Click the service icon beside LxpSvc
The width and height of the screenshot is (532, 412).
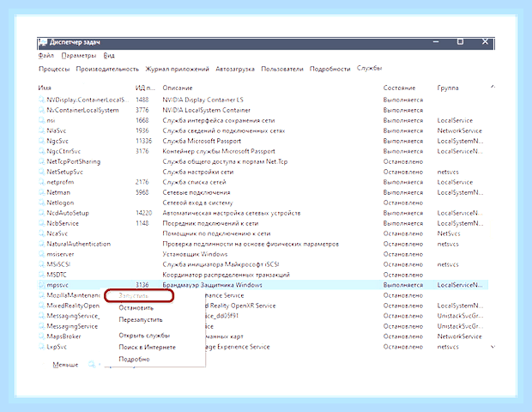tap(41, 347)
